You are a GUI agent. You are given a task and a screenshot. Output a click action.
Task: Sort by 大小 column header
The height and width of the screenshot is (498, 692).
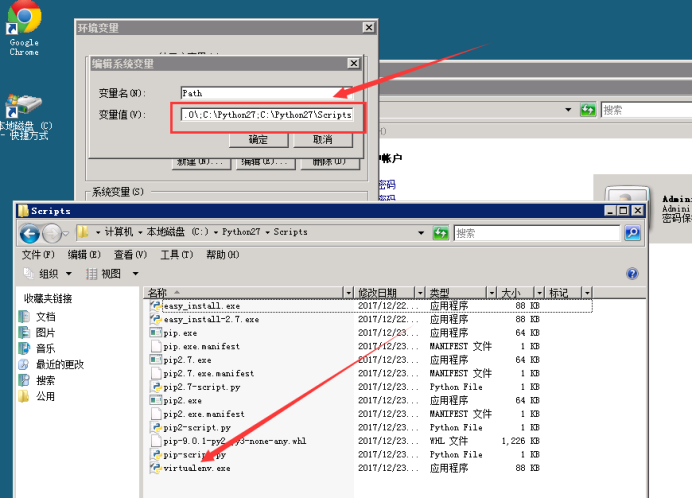516,293
